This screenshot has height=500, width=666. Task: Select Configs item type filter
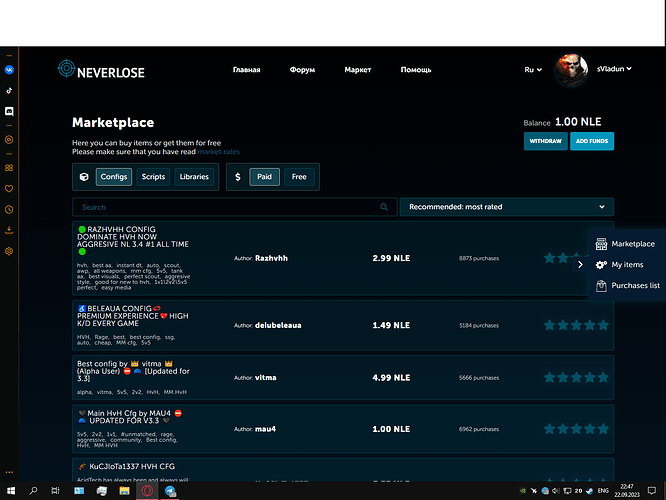tap(114, 177)
